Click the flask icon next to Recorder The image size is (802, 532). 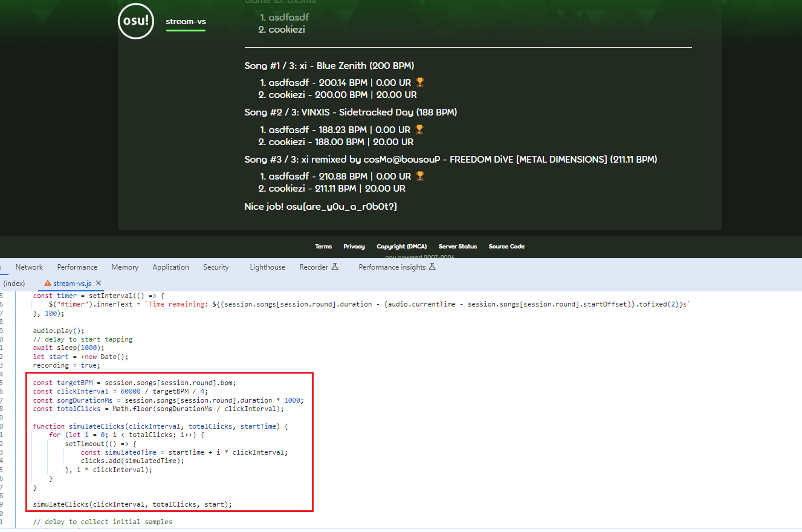335,267
